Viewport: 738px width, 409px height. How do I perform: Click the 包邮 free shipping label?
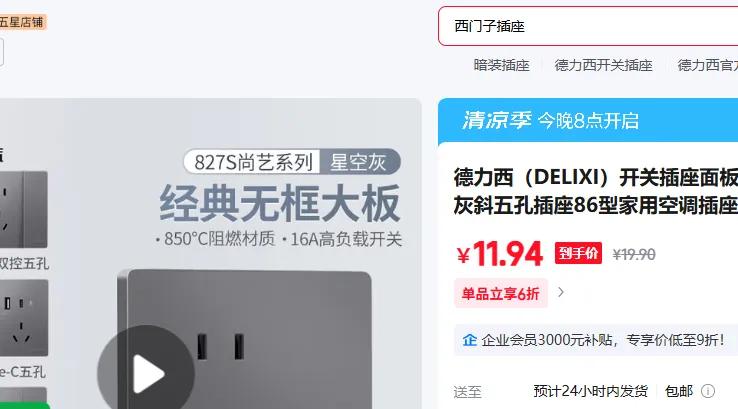click(679, 391)
